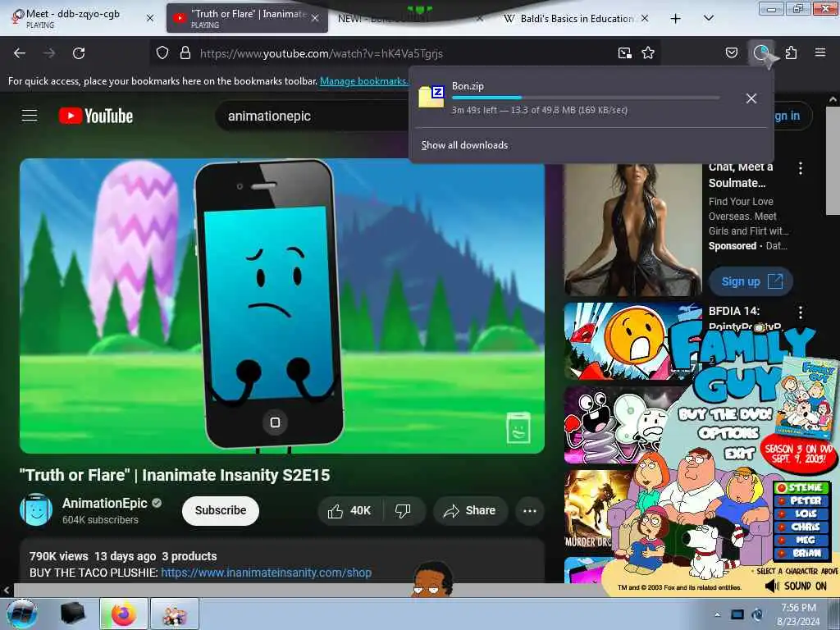840x630 pixels.
Task: Click the page vertical scrollbar thumb
Action: coord(833,161)
